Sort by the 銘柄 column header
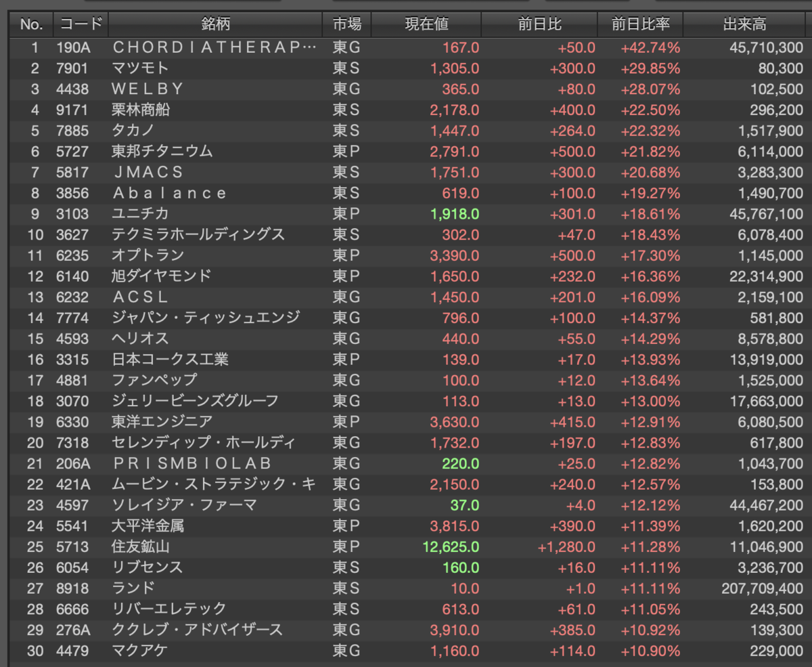Screen dimensions: 812x667 (x=215, y=24)
